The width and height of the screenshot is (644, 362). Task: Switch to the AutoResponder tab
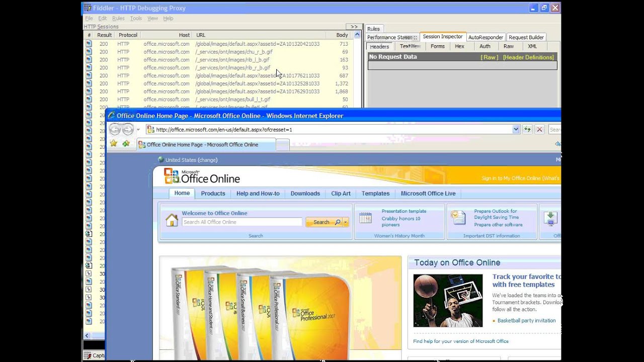[486, 37]
